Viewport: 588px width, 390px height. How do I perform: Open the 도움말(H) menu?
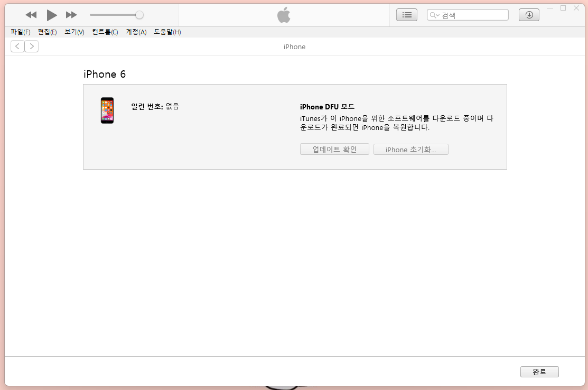click(x=167, y=32)
